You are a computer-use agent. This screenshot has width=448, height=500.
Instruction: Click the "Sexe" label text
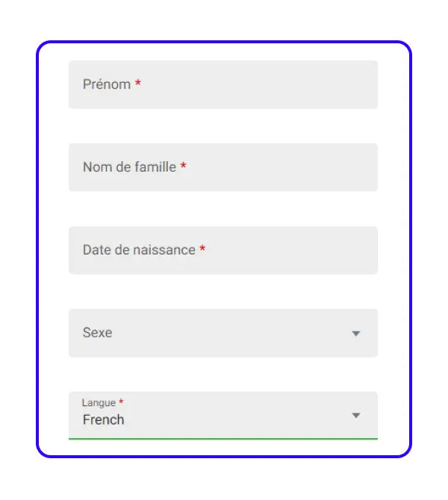(98, 333)
